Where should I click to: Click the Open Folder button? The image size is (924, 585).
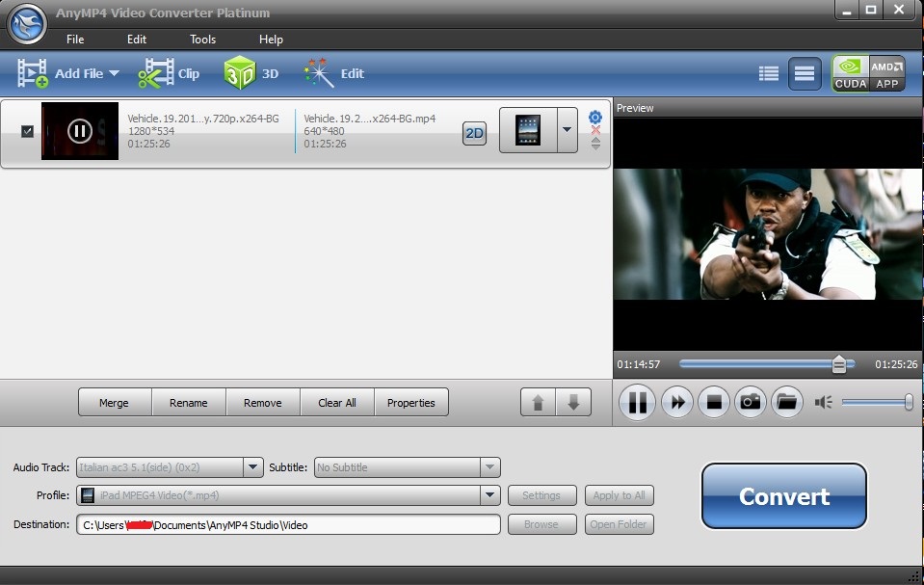coord(619,524)
